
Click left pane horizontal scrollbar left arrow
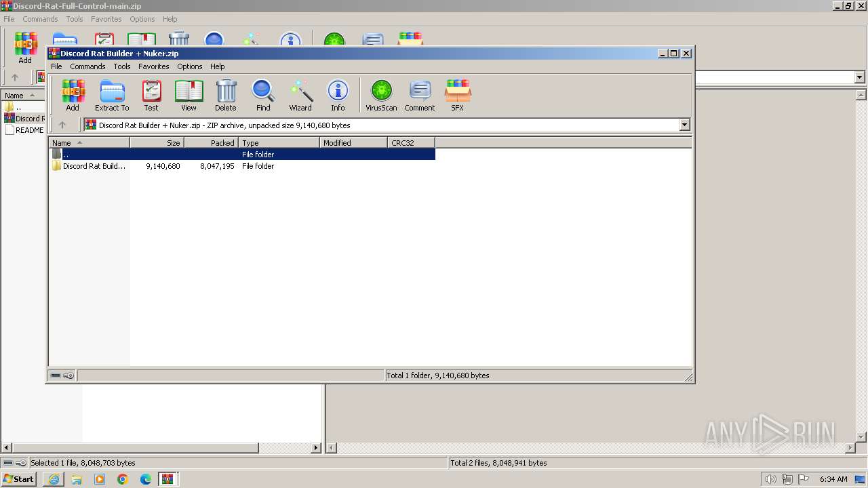coord(7,448)
